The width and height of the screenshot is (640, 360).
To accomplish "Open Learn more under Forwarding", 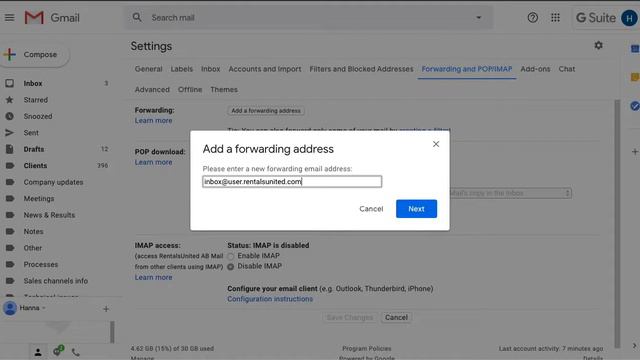I will (153, 120).
